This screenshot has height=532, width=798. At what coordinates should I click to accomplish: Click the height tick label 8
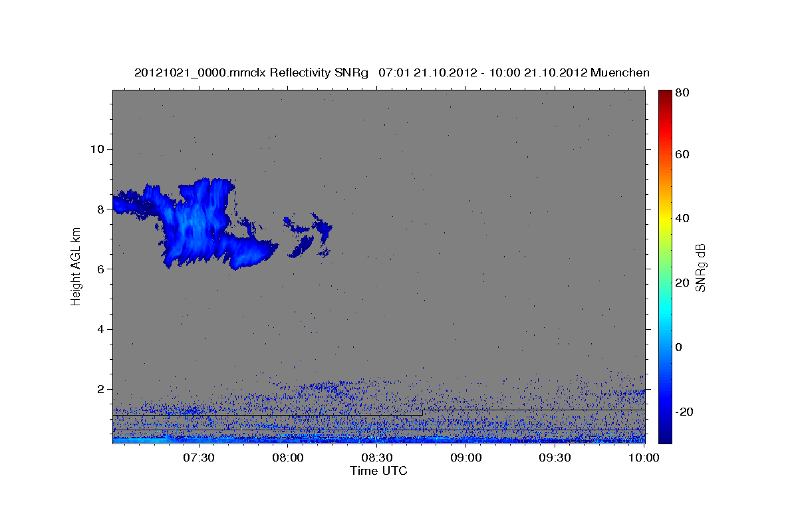coord(102,209)
